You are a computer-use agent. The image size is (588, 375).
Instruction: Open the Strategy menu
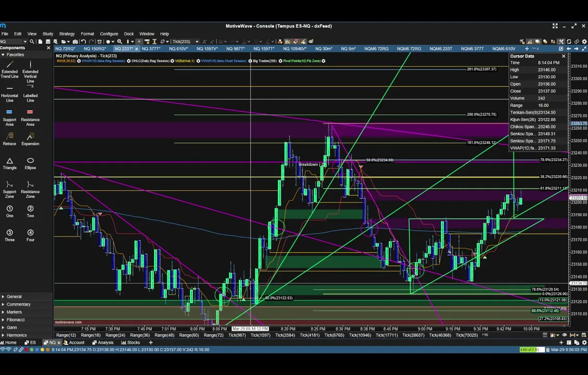coord(67,34)
